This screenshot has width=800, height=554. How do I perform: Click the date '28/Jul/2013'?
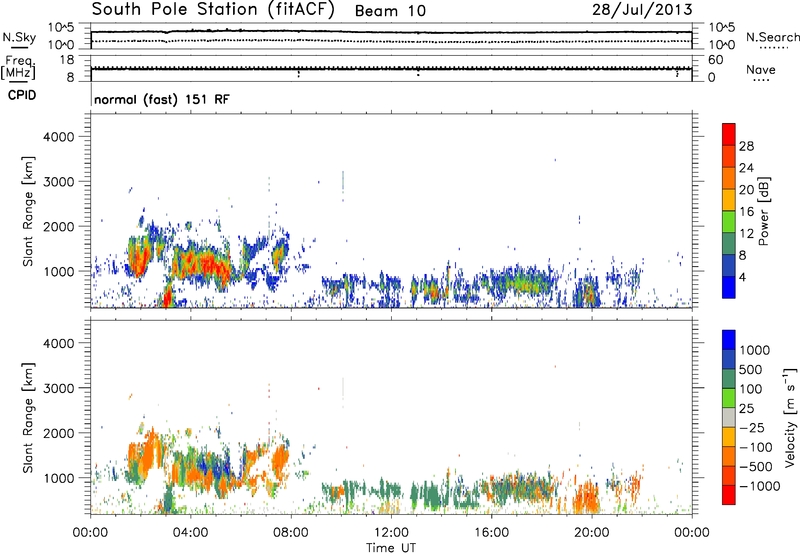[642, 10]
